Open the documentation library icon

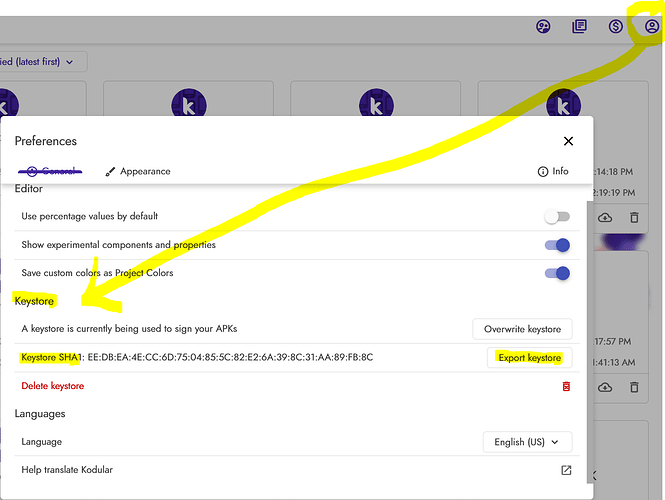(x=579, y=26)
